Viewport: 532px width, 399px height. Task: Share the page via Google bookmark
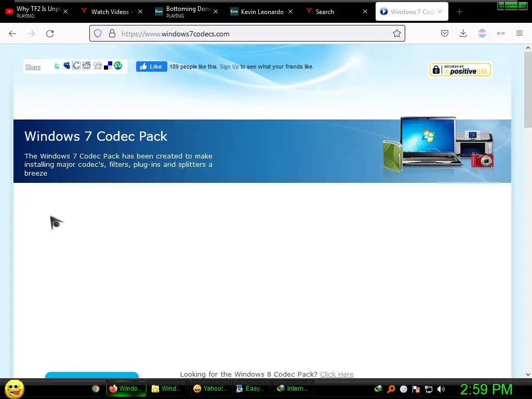76,65
